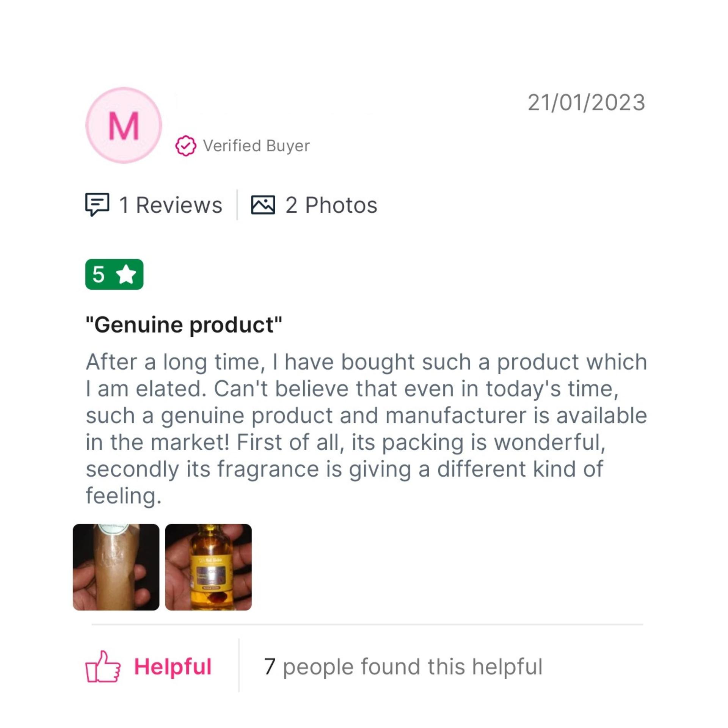Click the speech bubble reviews icon

pyautogui.click(x=97, y=205)
